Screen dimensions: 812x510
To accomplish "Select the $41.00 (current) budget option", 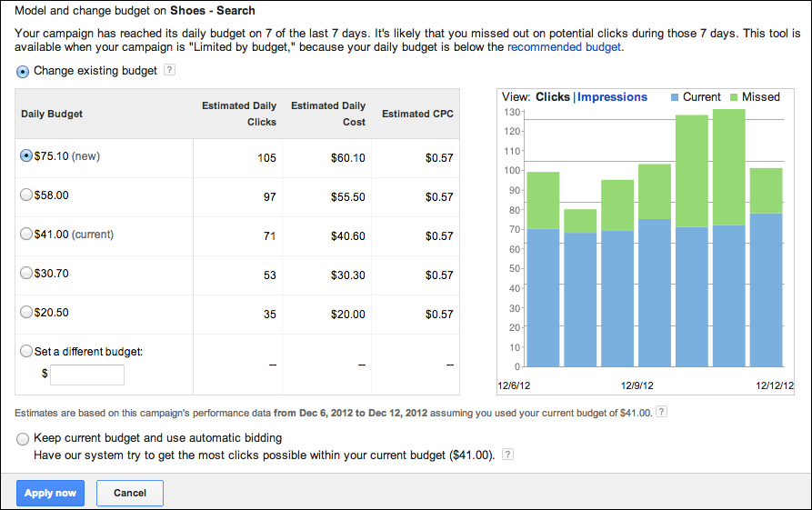I will pyautogui.click(x=26, y=234).
